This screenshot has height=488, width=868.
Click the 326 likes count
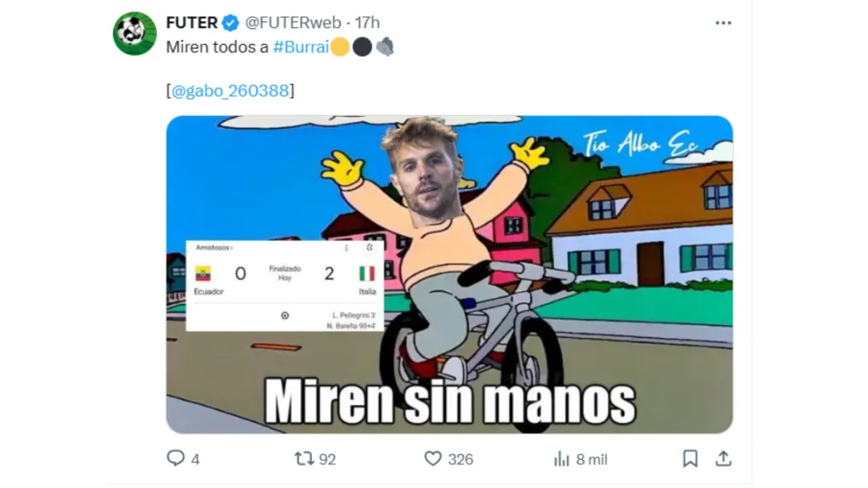460,459
